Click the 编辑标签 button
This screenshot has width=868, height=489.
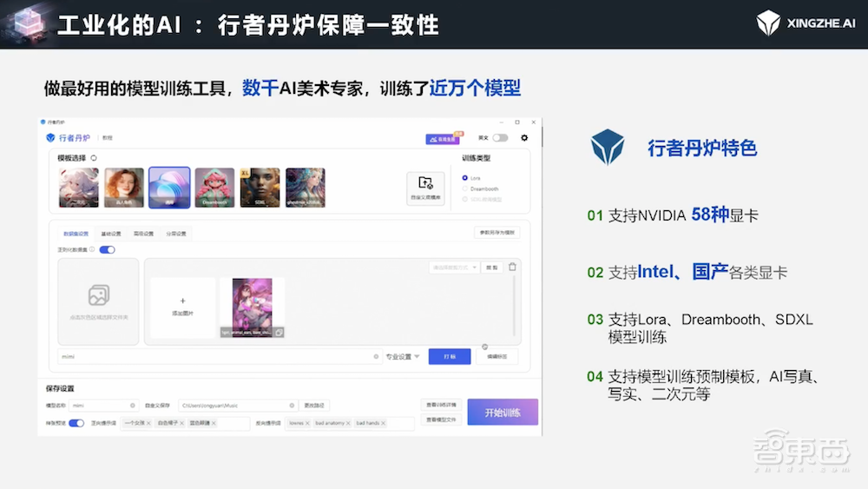pyautogui.click(x=496, y=357)
